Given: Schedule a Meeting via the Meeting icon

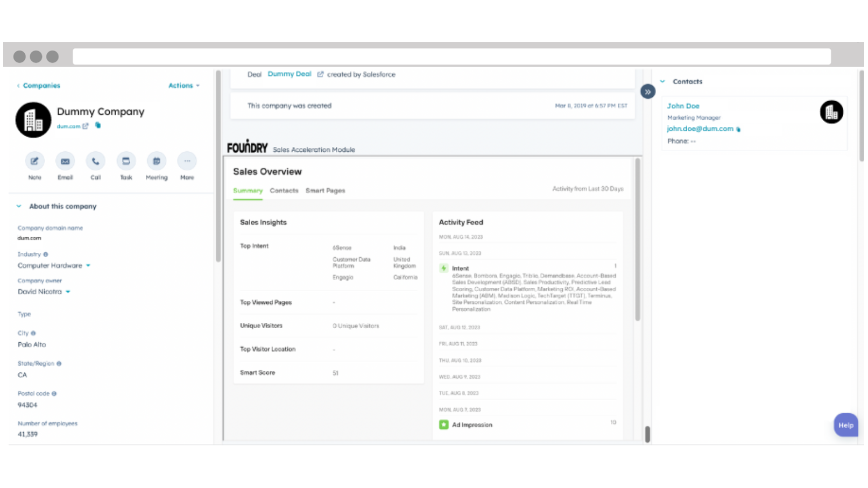Looking at the screenshot, I should pos(156,160).
